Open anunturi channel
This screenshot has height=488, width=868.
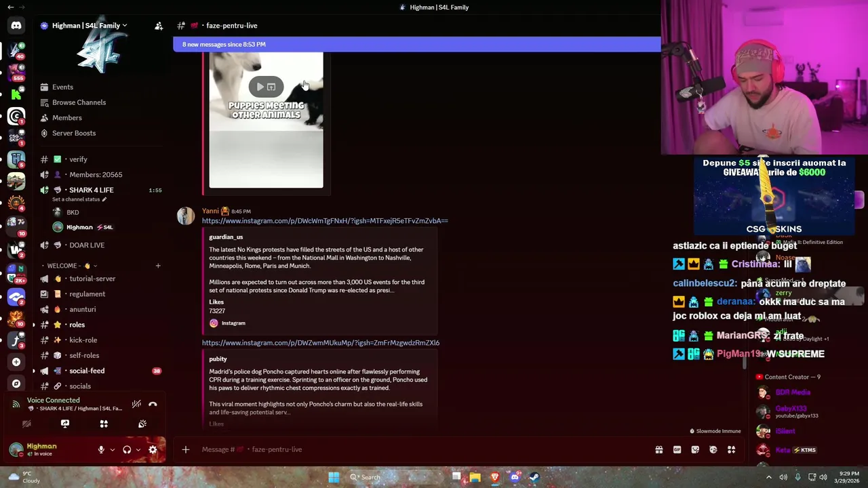83,310
